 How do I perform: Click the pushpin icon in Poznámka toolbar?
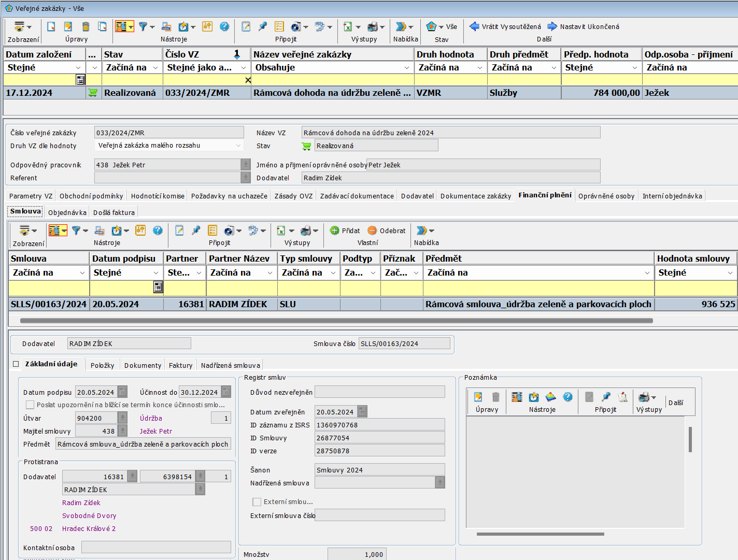coord(606,397)
